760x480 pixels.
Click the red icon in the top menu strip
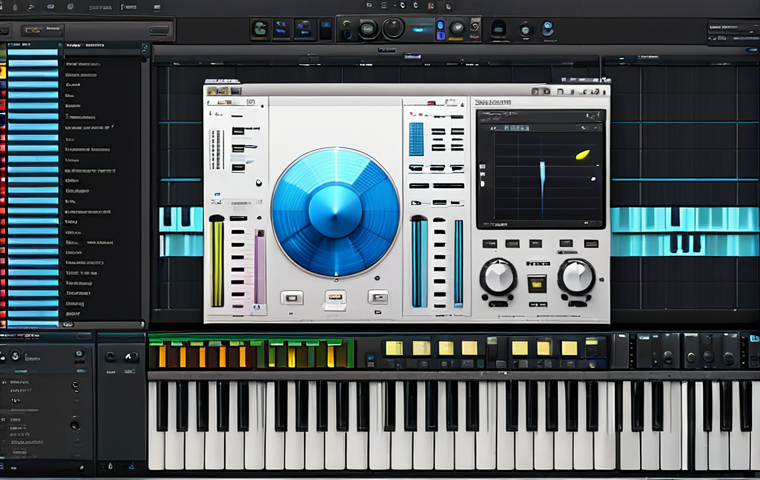430,6
